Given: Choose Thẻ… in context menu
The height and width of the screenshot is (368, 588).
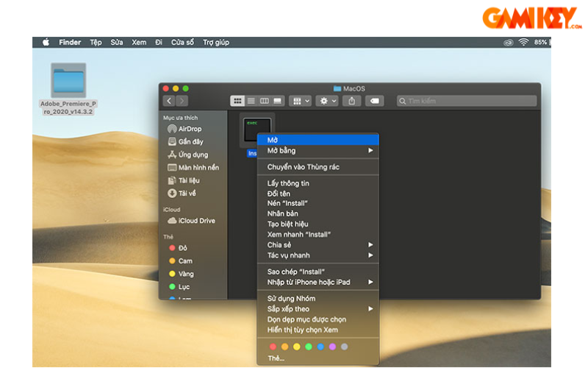Looking at the screenshot, I should click(318, 358).
